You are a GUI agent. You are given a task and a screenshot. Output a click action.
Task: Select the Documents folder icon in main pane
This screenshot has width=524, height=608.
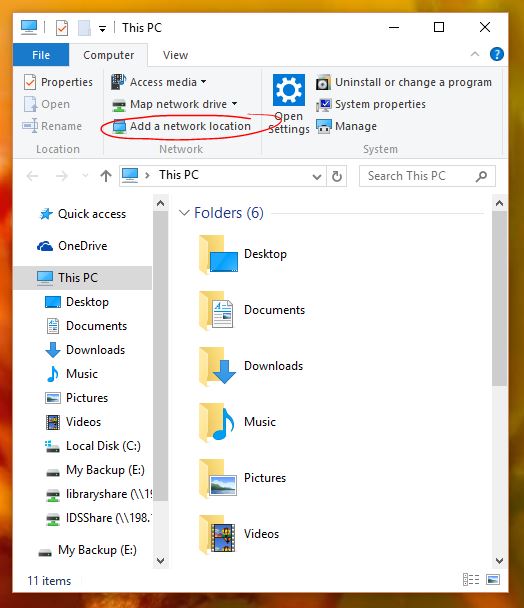click(x=216, y=311)
